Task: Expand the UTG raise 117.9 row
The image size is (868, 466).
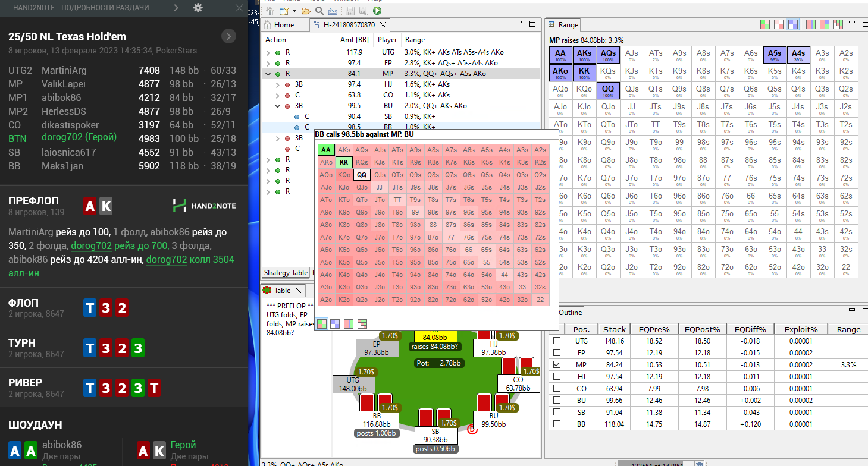Action: [268, 52]
